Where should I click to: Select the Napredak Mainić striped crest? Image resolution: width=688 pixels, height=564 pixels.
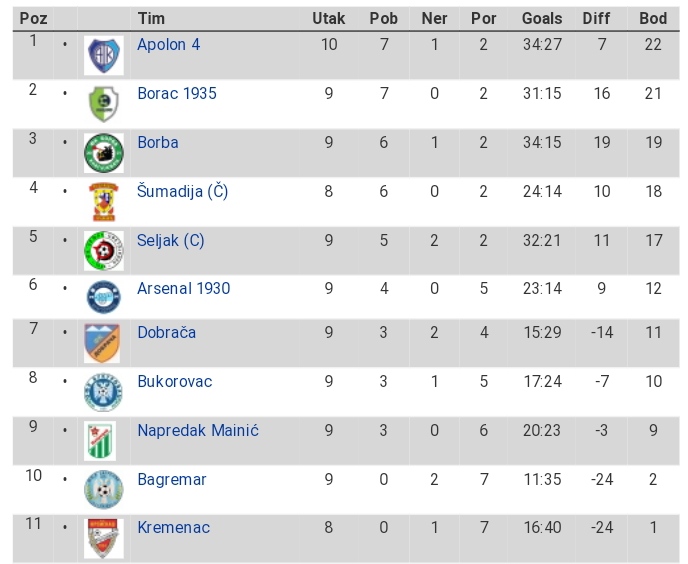[100, 441]
